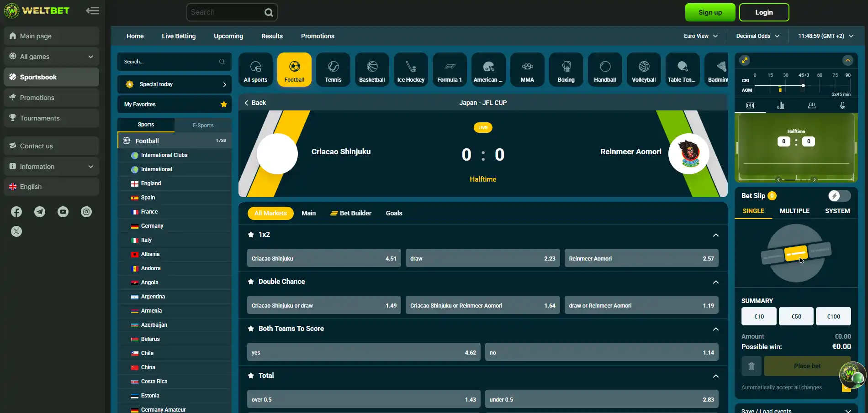The image size is (868, 413).
Task: Open the Results tab
Action: pyautogui.click(x=272, y=36)
